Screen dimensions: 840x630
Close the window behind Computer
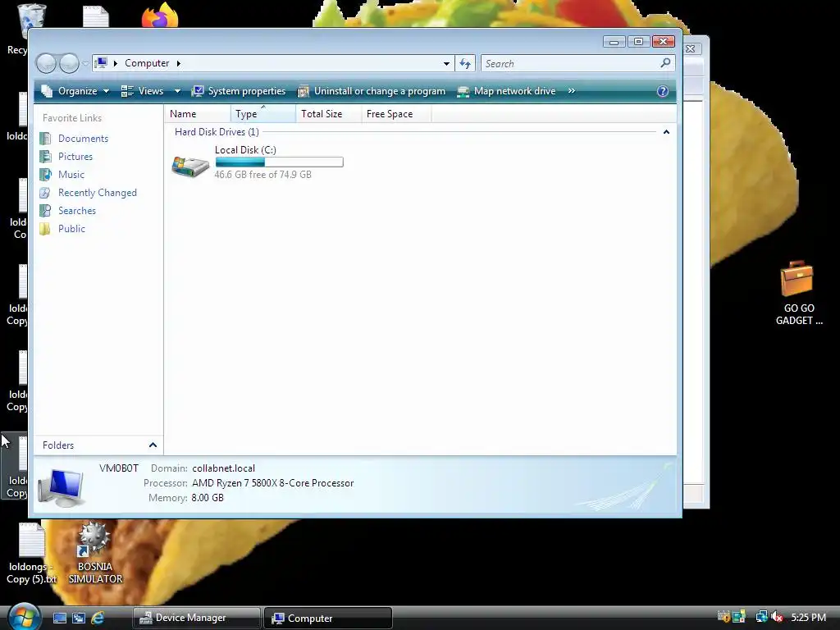coord(691,48)
